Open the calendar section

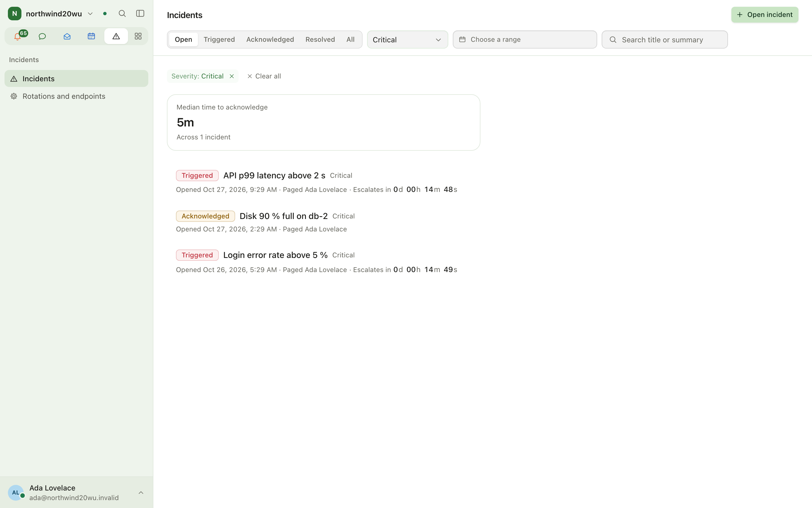pos(91,36)
